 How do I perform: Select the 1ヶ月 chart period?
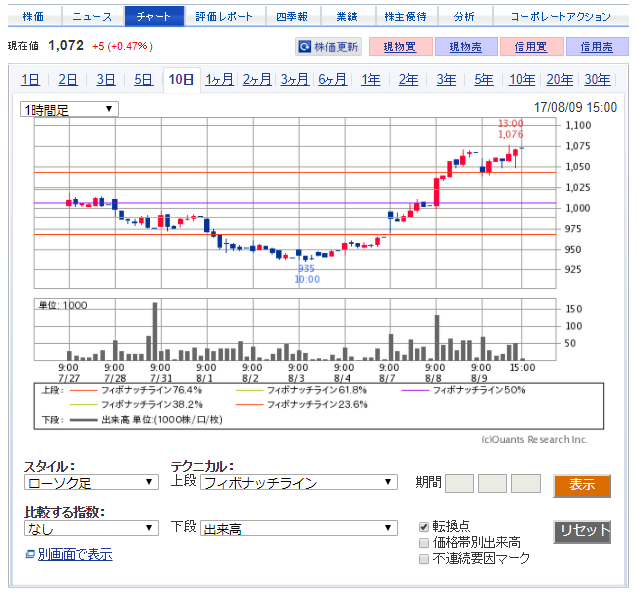pos(219,79)
